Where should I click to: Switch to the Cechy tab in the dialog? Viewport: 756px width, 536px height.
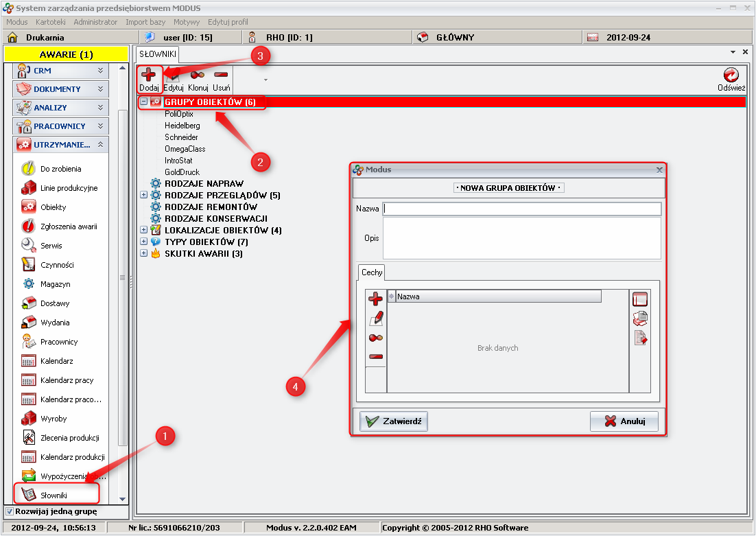[x=371, y=272]
